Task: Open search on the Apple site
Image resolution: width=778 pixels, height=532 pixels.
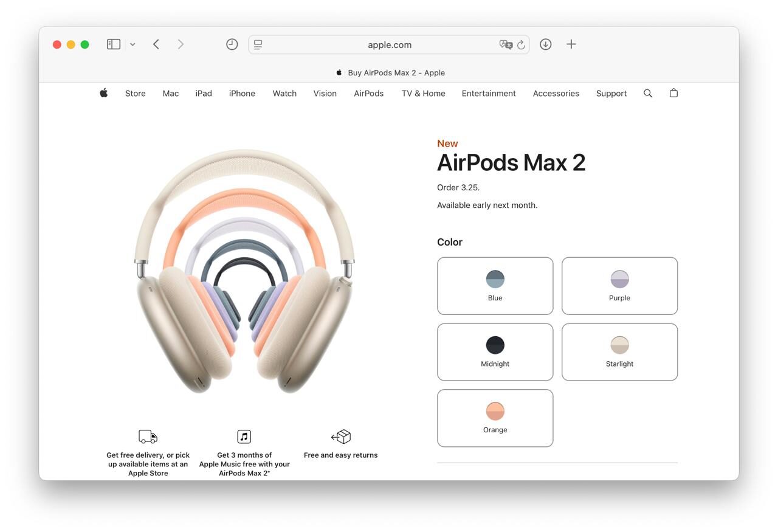Action: click(647, 93)
